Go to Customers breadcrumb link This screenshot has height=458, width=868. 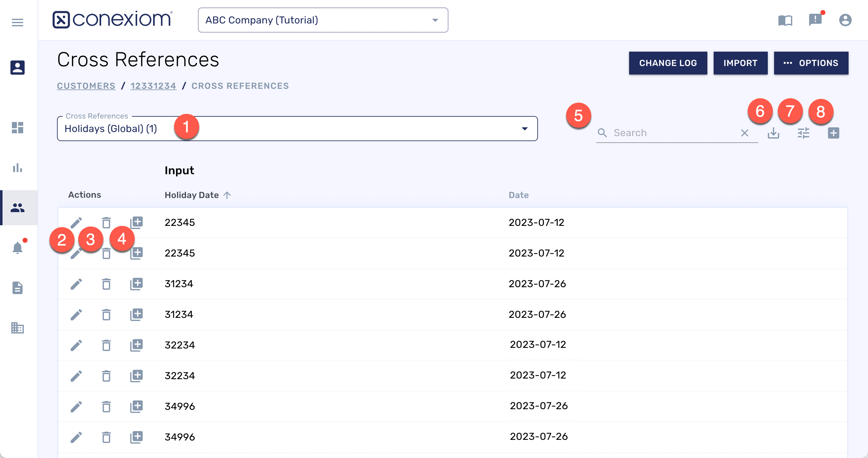click(86, 86)
